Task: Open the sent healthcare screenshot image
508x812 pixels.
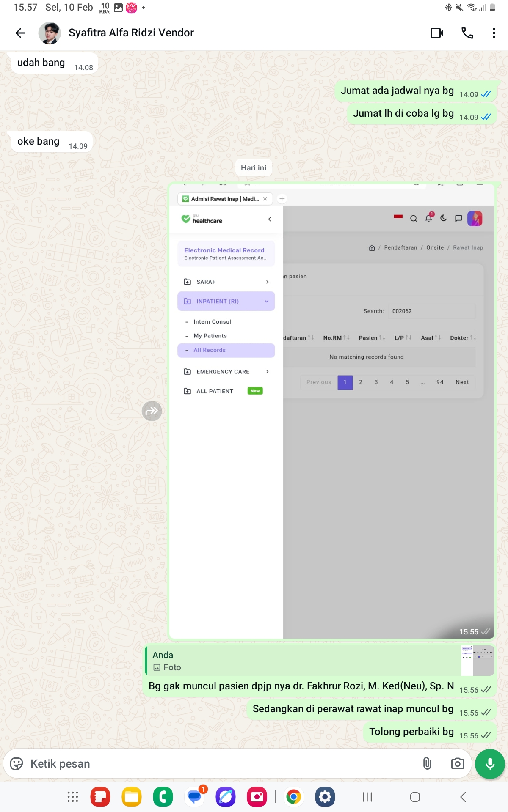Action: tap(331, 411)
